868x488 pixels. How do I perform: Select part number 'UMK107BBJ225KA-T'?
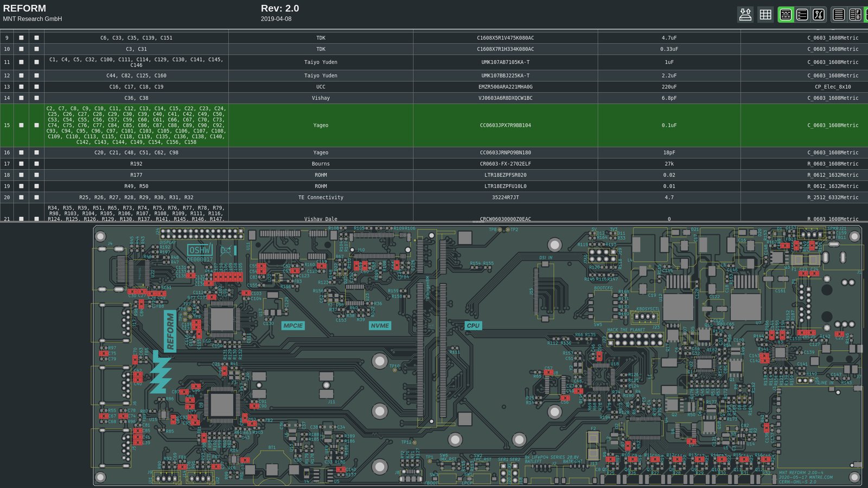coord(505,76)
